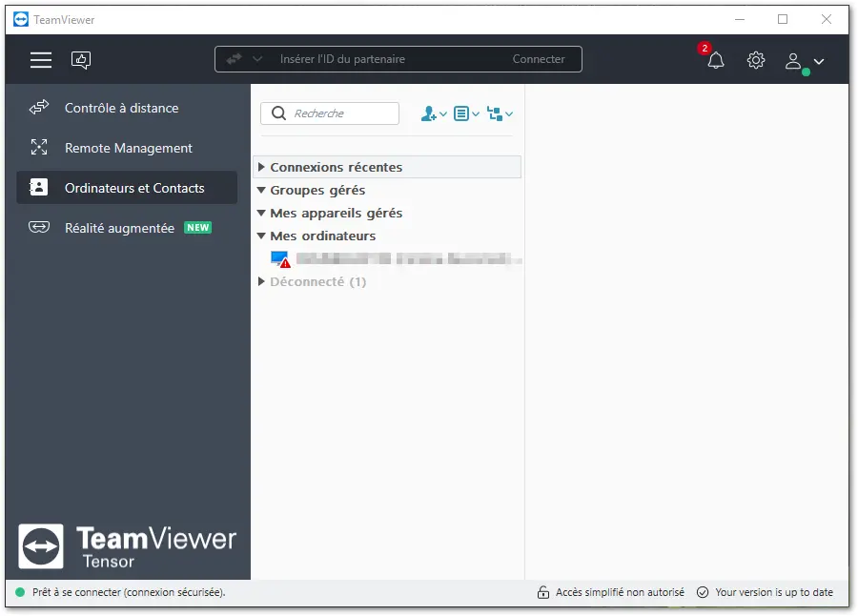Click the version checkmark icon
The image size is (858, 616).
(703, 592)
